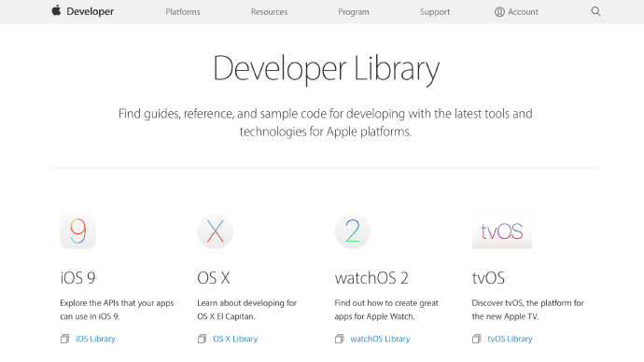This screenshot has height=362, width=644.
Task: Click document icon beside tvOS Library
Action: click(476, 339)
